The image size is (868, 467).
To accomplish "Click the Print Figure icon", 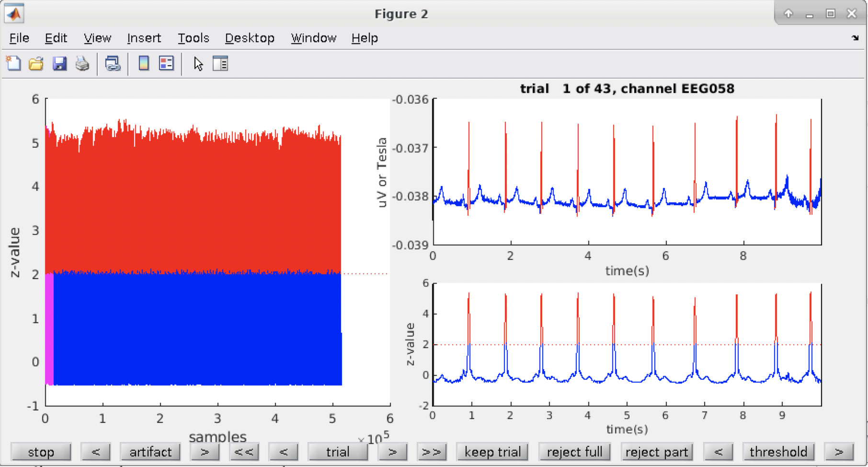I will [82, 63].
